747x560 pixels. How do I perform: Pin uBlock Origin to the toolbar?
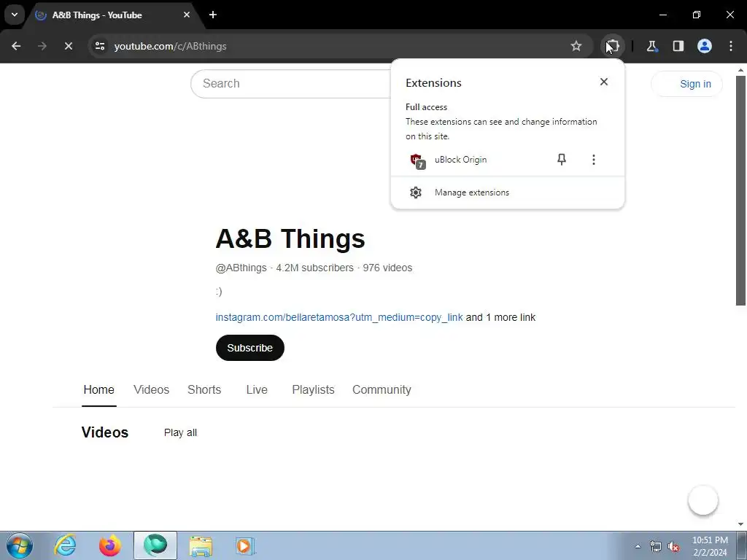[x=562, y=160]
